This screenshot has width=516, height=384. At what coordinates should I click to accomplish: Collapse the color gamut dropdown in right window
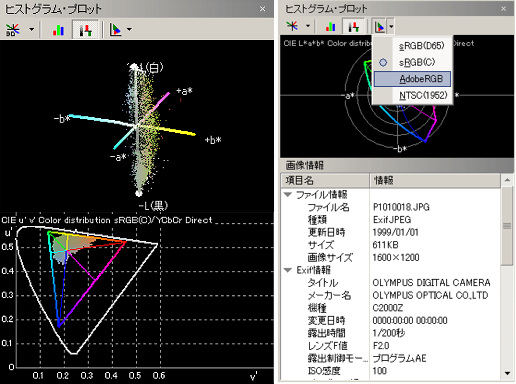[x=391, y=26]
